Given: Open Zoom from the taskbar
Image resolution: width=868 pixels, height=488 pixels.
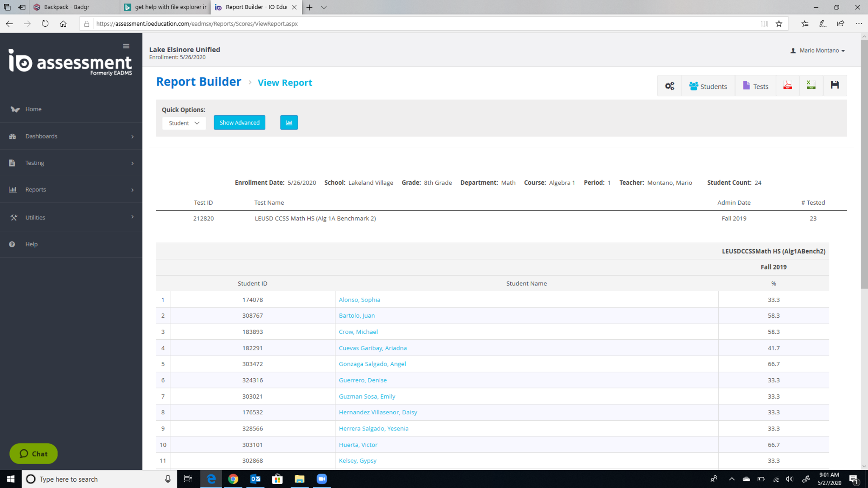Looking at the screenshot, I should [322, 479].
